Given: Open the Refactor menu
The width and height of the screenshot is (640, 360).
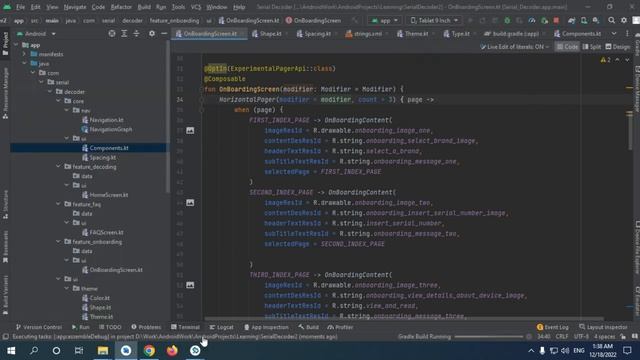Looking at the screenshot, I should pyautogui.click(x=121, y=7).
